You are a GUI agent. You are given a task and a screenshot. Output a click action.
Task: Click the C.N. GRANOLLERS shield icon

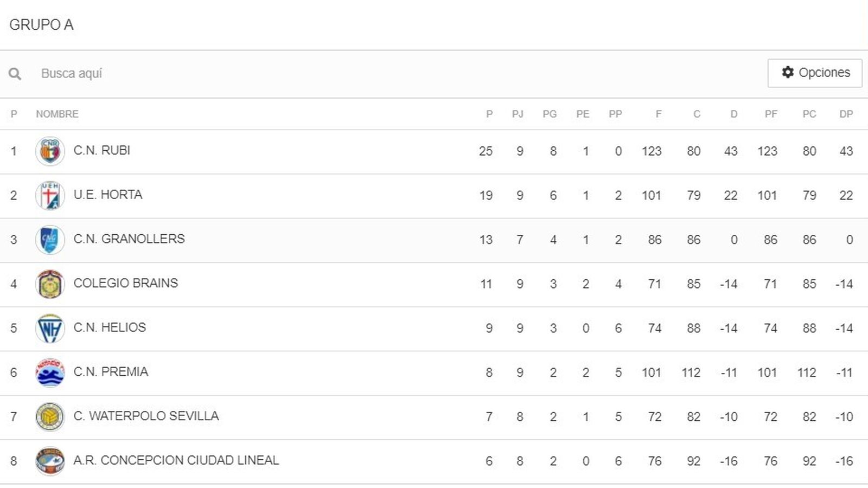pyautogui.click(x=49, y=239)
